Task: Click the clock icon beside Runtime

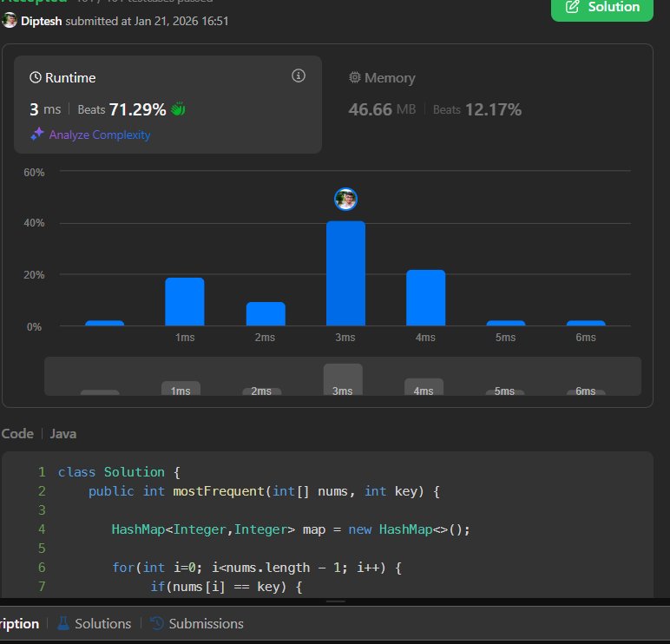Action: click(x=36, y=77)
